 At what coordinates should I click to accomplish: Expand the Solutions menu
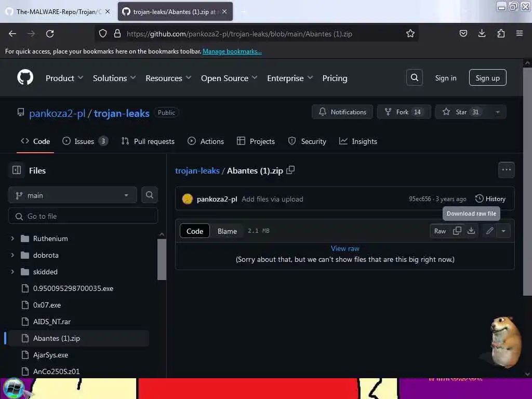(114, 78)
